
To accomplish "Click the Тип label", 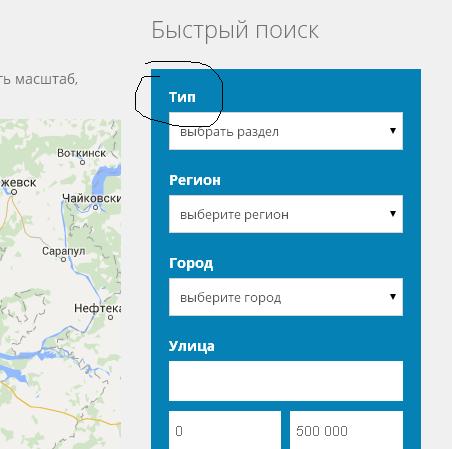I will pos(182,97).
